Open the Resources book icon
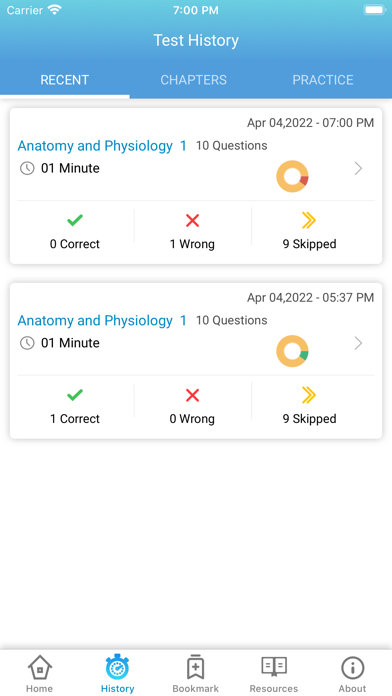Image resolution: width=392 pixels, height=696 pixels. [274, 667]
